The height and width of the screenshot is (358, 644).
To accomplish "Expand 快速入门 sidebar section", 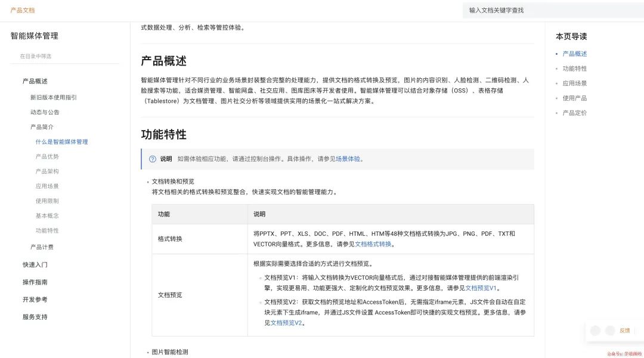I will [x=35, y=265].
